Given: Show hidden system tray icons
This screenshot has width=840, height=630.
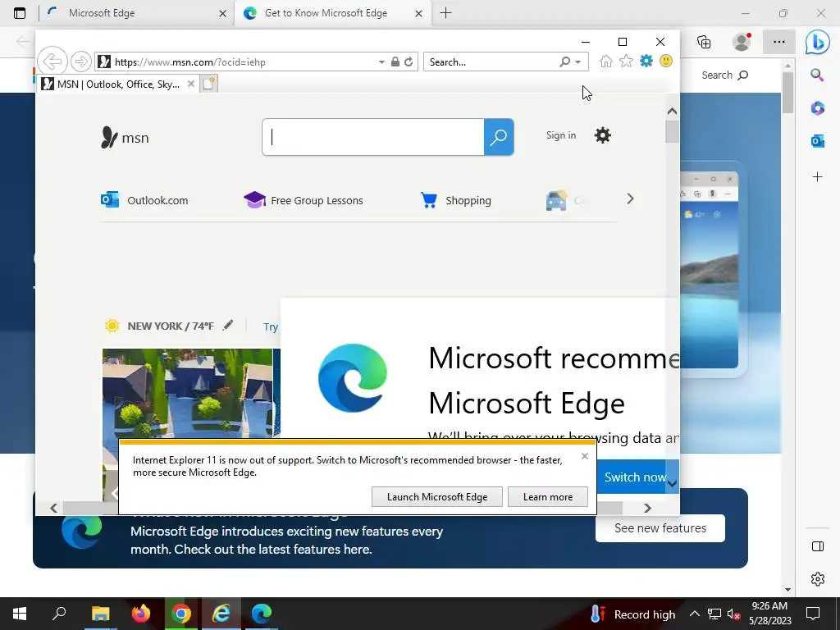Looking at the screenshot, I should pyautogui.click(x=694, y=614).
